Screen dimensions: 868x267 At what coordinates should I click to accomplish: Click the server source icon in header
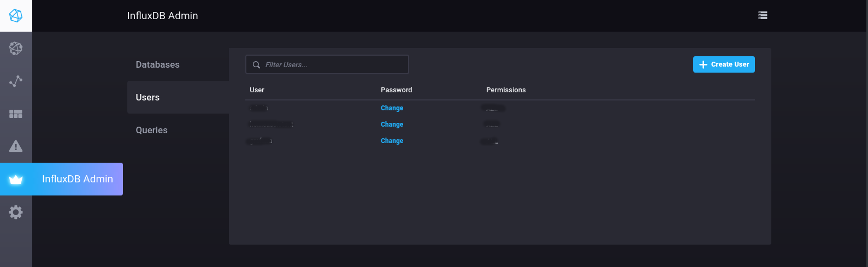pos(763,15)
